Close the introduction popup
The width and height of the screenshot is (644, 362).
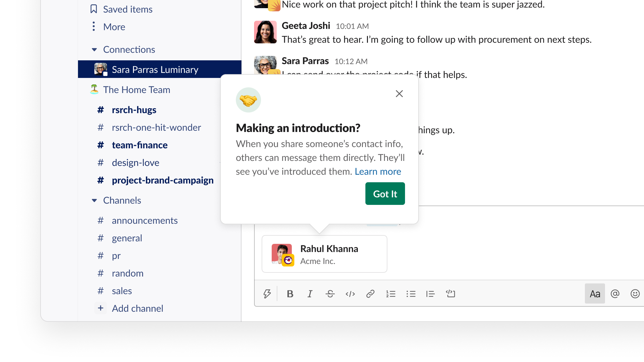[399, 94]
